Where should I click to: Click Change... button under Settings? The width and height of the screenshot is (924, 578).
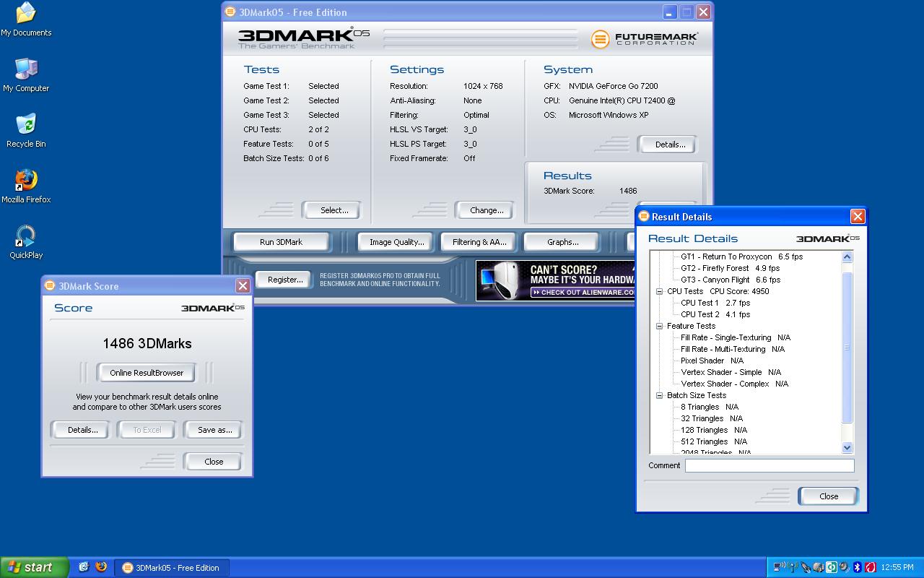[x=484, y=210]
